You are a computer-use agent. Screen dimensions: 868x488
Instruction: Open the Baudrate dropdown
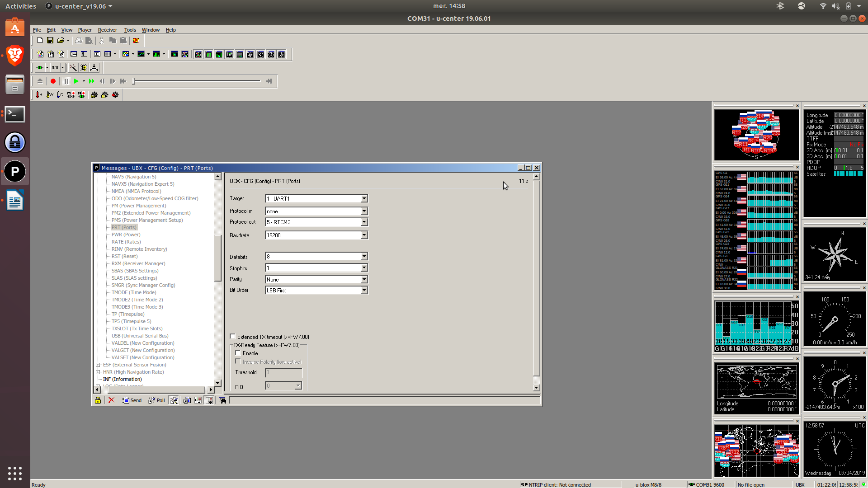click(364, 235)
